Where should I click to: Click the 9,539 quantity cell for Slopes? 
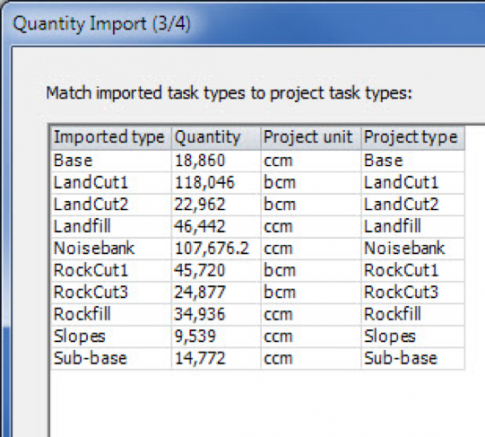(216, 336)
